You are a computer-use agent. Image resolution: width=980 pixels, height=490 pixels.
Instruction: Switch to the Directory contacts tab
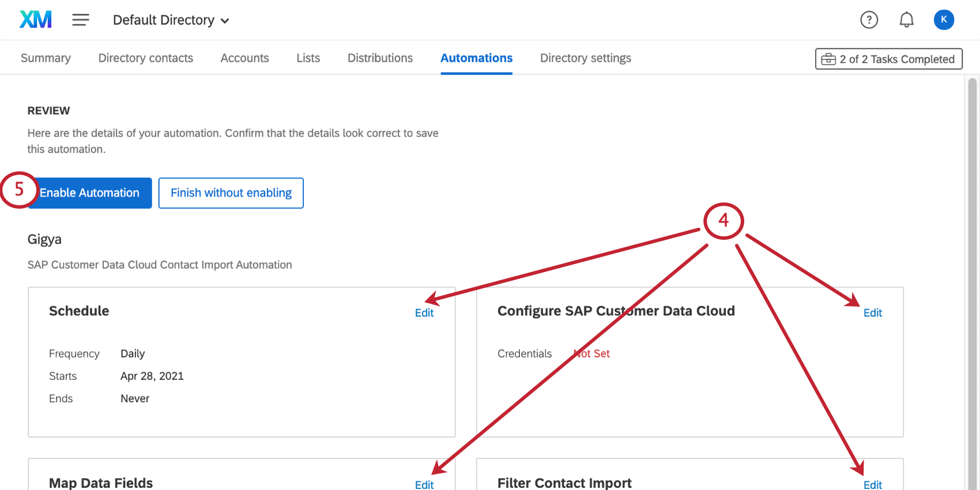click(146, 58)
